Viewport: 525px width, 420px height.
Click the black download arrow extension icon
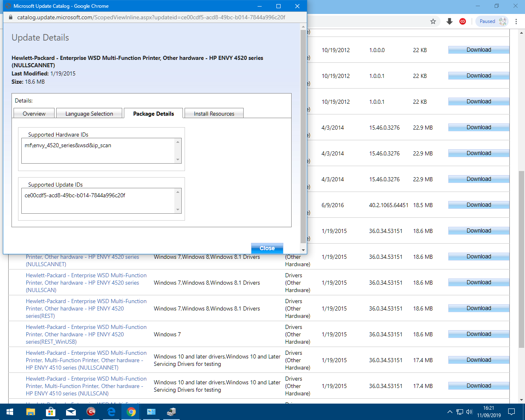450,21
